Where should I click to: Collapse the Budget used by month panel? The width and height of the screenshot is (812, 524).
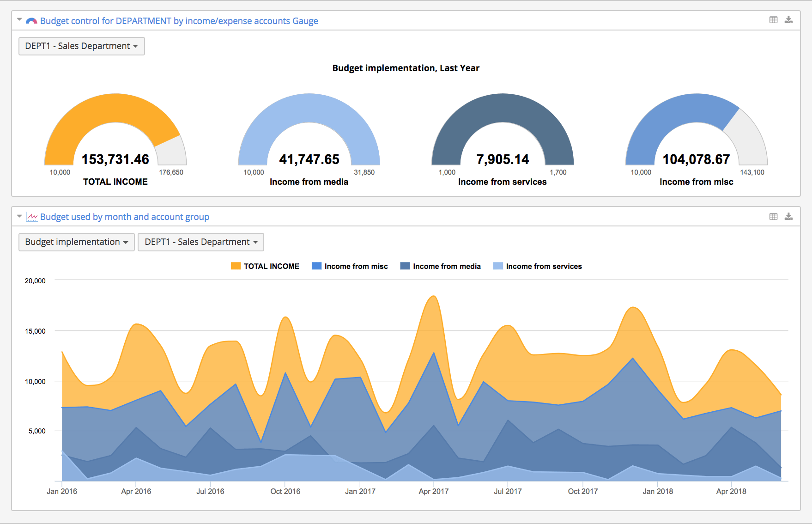point(19,216)
